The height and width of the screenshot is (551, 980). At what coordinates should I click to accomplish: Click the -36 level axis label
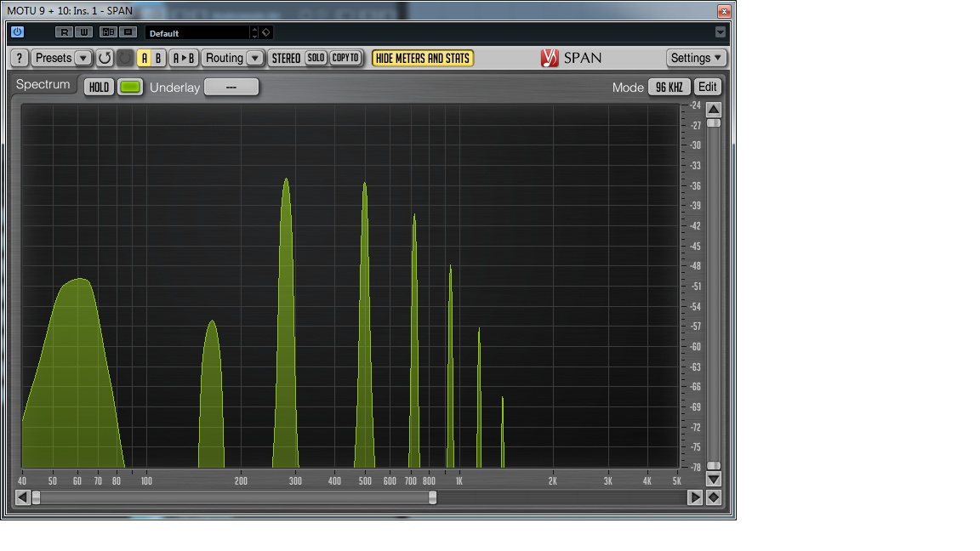point(695,185)
